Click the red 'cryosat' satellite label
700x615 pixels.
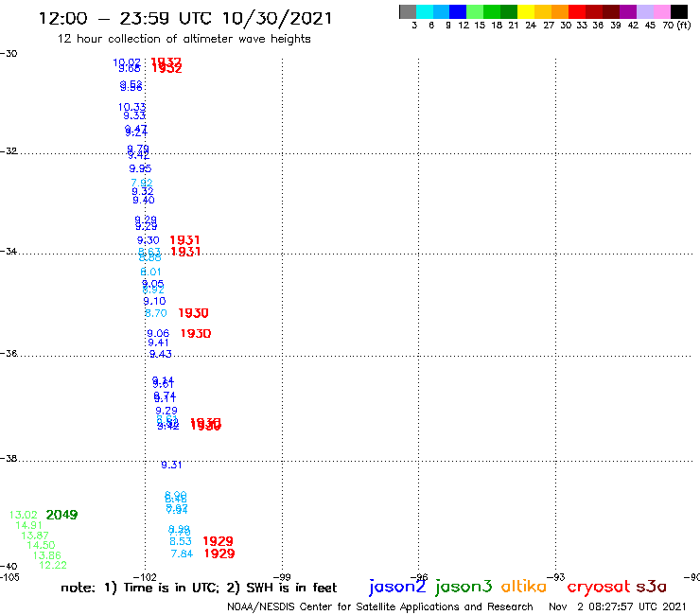[598, 587]
